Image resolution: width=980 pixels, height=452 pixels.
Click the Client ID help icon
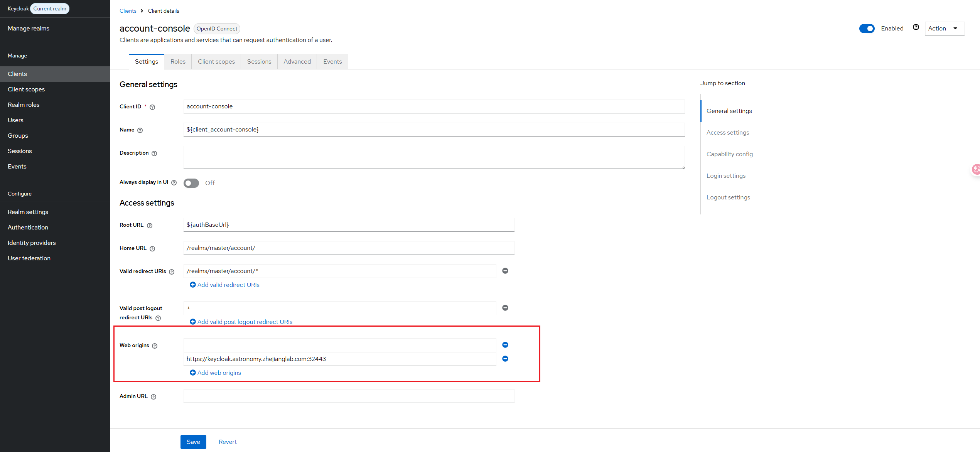point(152,107)
